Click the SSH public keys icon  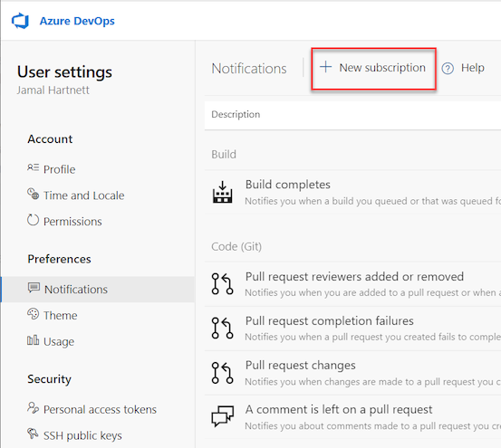(33, 434)
